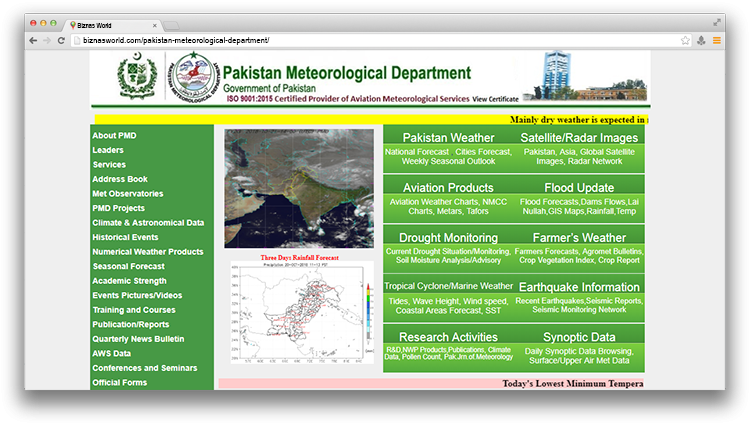Screen dimensions: 750x425
Task: Click the Earthquake Information heading
Action: pos(579,286)
